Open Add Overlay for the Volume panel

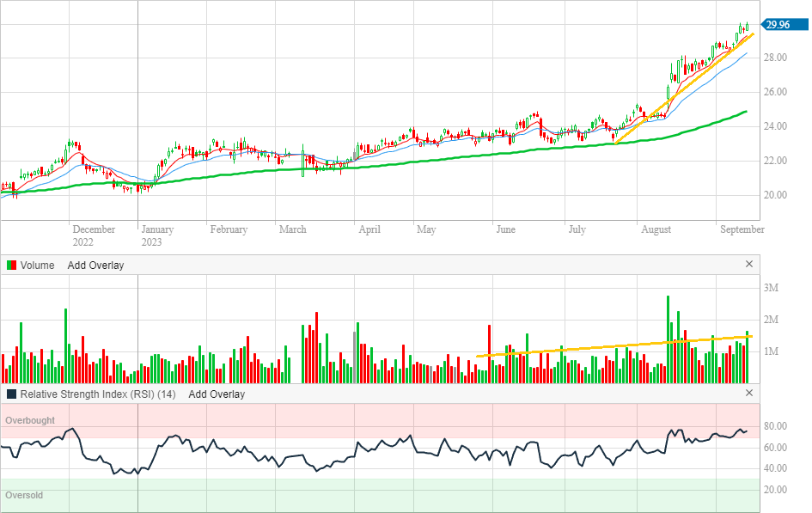pos(95,266)
